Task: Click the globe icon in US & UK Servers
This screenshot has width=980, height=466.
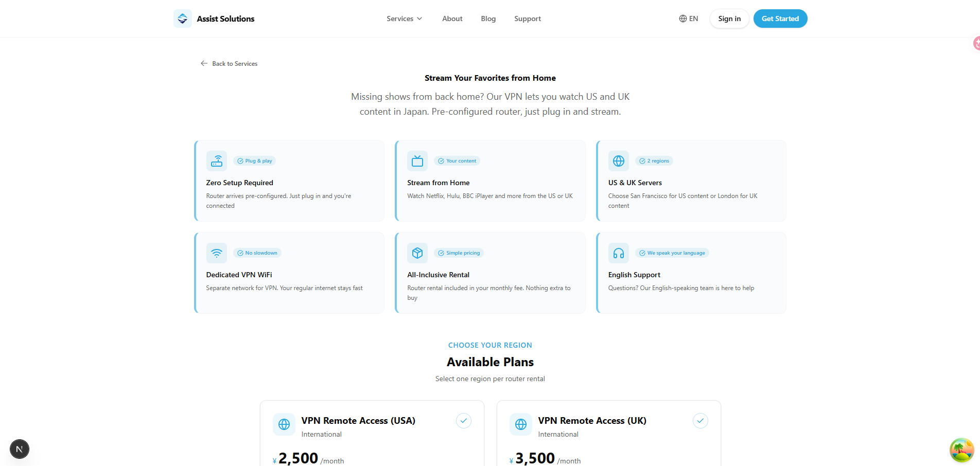Action: tap(618, 161)
